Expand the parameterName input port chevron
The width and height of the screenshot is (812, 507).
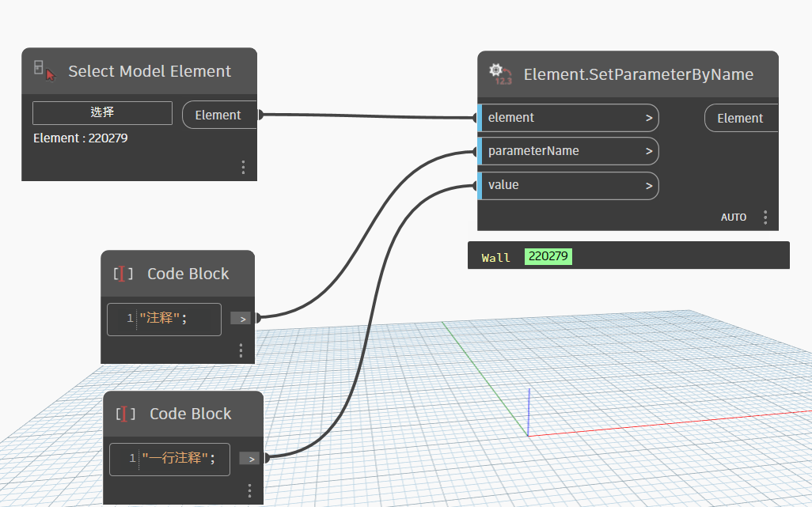coord(648,151)
